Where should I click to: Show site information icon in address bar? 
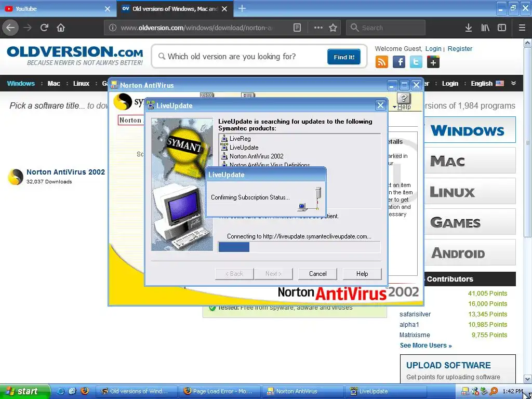113,28
